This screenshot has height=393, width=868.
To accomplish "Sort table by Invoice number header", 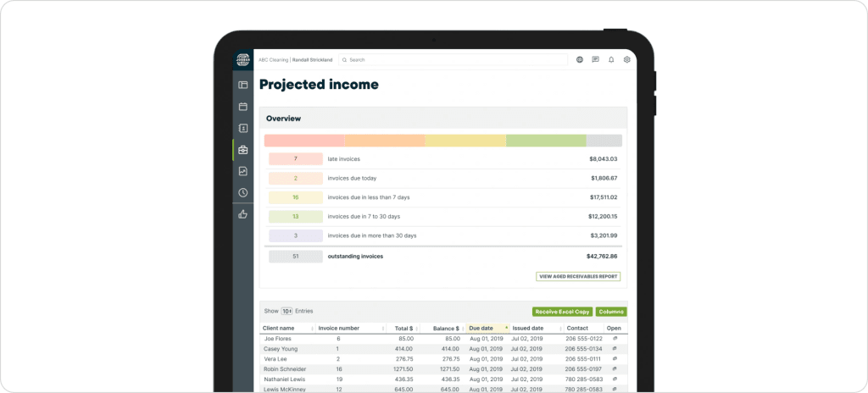I will coord(339,328).
